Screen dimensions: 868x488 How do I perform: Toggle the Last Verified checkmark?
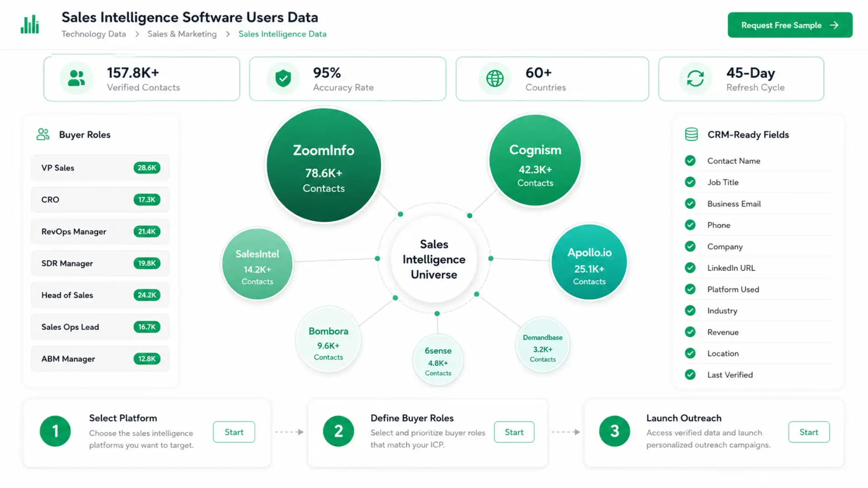(x=690, y=375)
